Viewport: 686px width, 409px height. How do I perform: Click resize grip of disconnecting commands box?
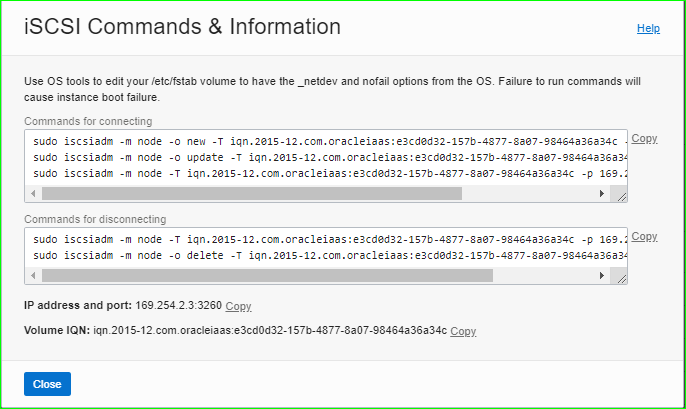pos(622,276)
